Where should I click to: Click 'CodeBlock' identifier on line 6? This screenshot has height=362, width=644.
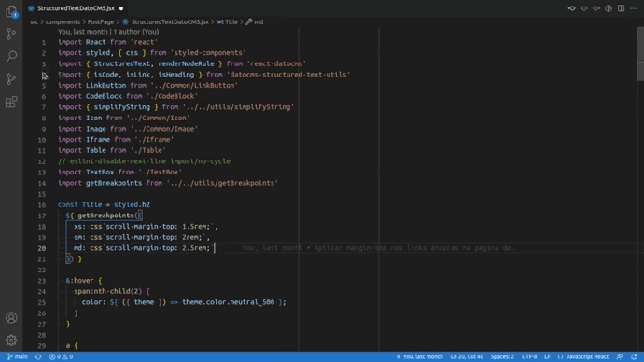[x=104, y=96]
